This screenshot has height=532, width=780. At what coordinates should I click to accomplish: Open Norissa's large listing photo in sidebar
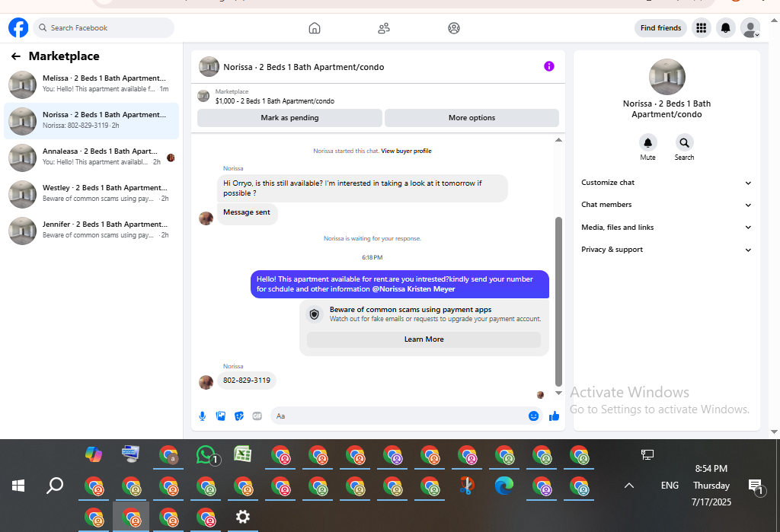(x=667, y=77)
